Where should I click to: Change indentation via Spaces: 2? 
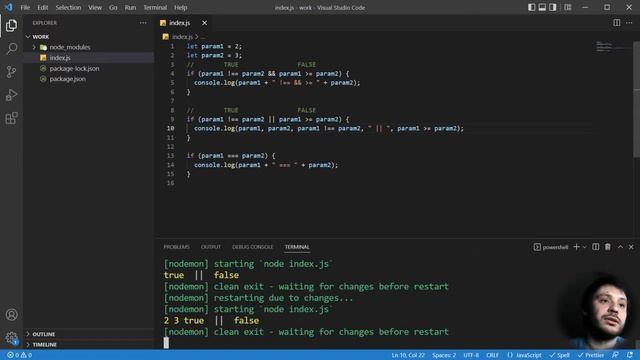click(x=444, y=355)
